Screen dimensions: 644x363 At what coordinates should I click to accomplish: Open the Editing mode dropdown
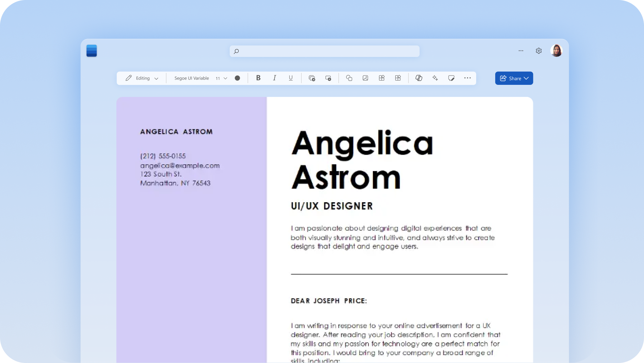[141, 78]
